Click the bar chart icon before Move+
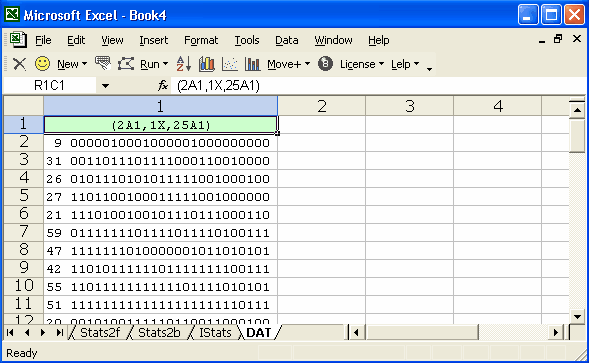Viewport: 589px width, 363px height. click(x=252, y=64)
